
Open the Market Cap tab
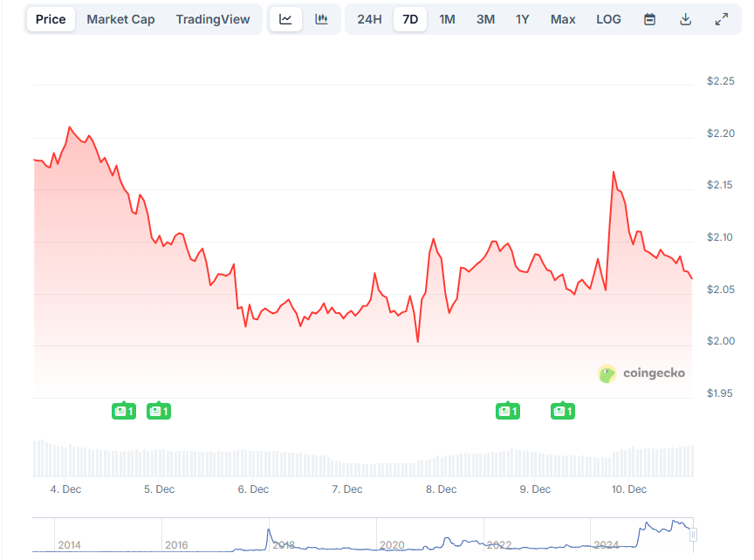120,18
